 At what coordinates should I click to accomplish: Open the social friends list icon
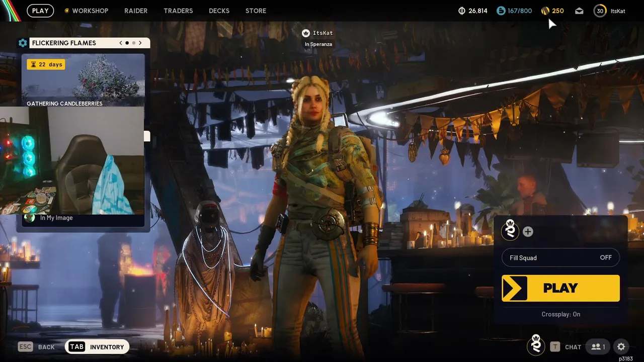click(x=598, y=346)
